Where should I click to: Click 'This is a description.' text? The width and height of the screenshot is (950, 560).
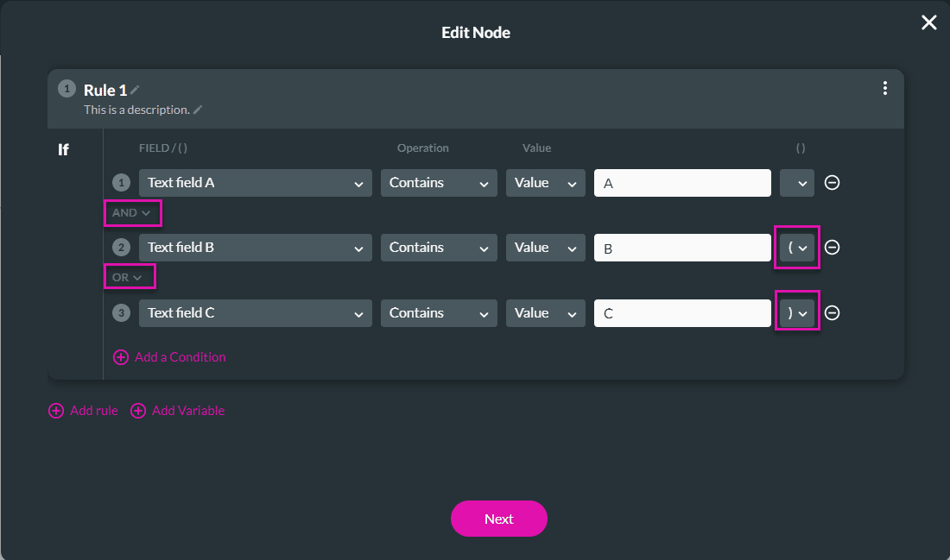point(137,110)
